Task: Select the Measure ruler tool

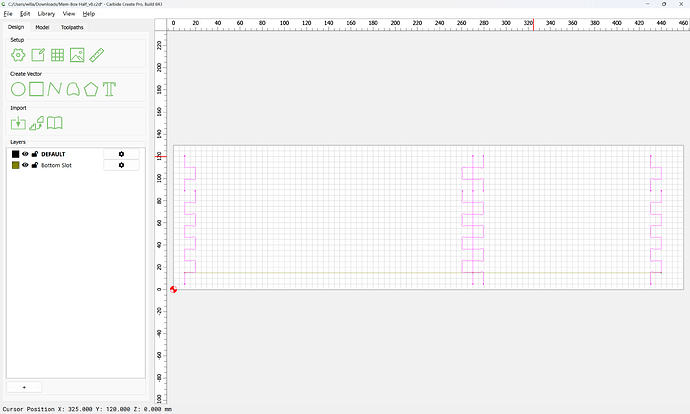Action: coord(96,55)
